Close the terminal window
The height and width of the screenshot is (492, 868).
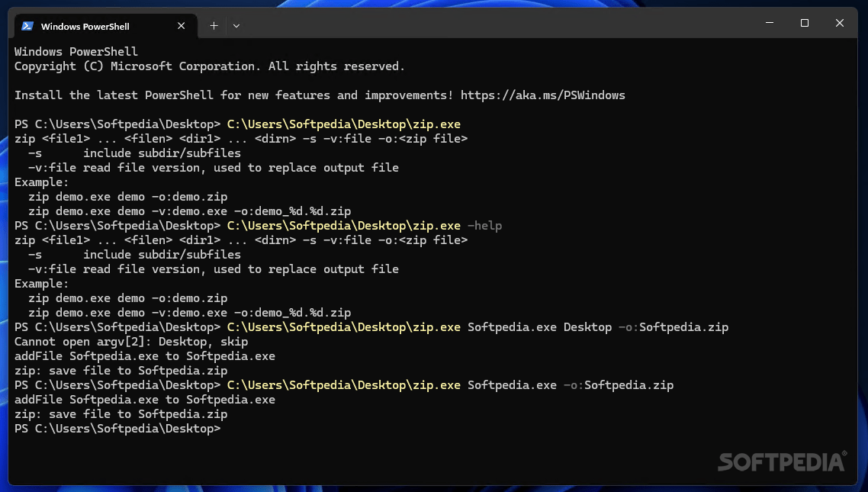click(x=840, y=23)
